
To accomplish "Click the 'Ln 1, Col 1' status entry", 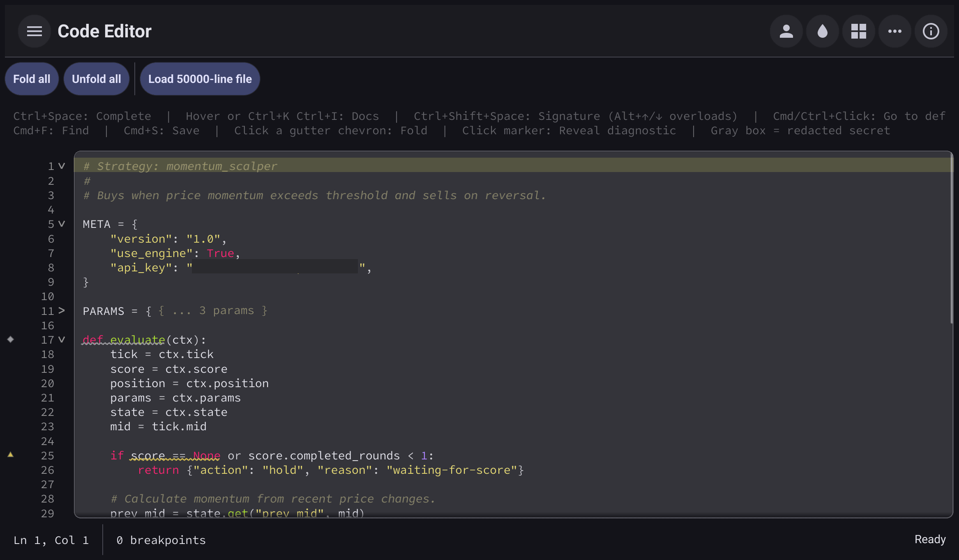I will coord(51,540).
